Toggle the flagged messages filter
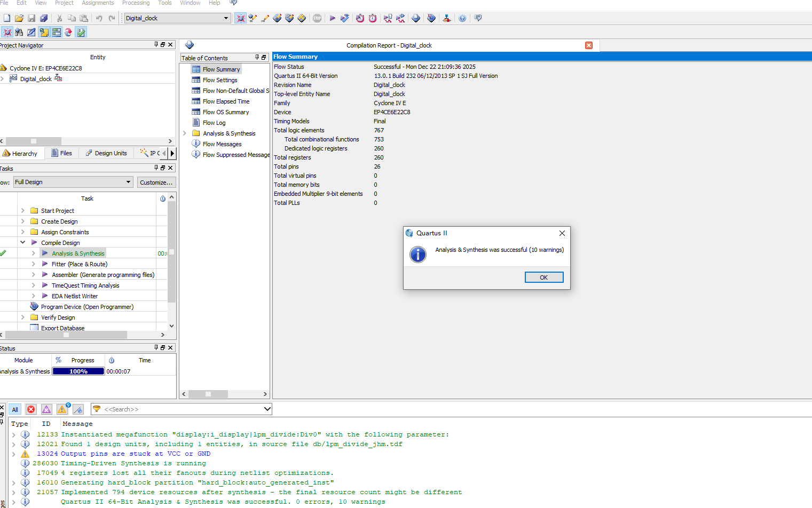 pos(78,409)
